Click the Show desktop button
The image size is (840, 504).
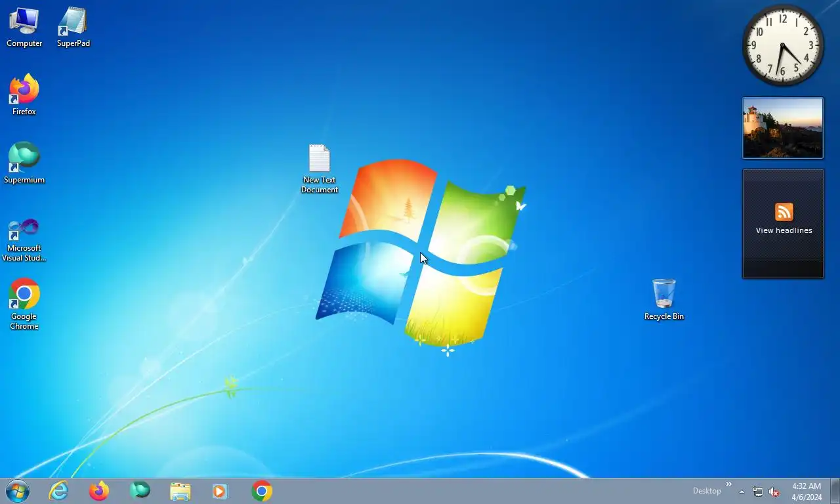835,491
